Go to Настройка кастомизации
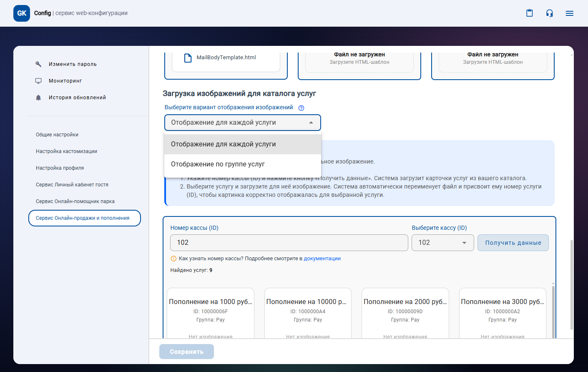Viewport: 588px width, 372px height. tap(66, 151)
